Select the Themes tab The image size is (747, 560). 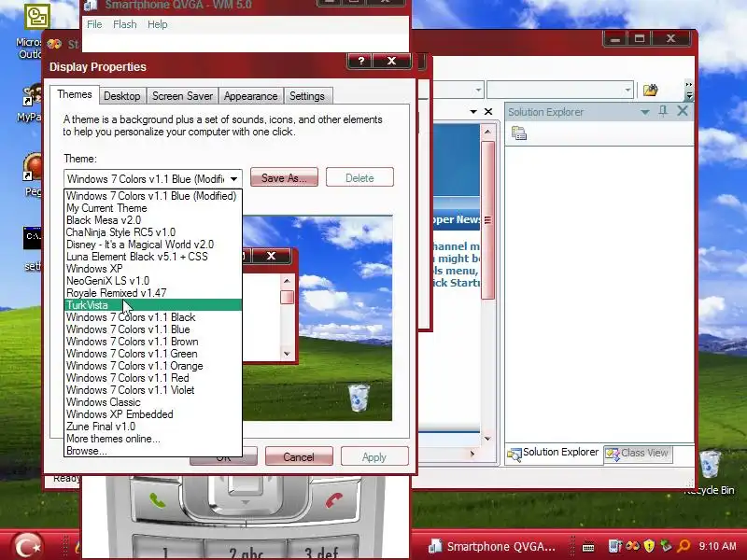75,94
